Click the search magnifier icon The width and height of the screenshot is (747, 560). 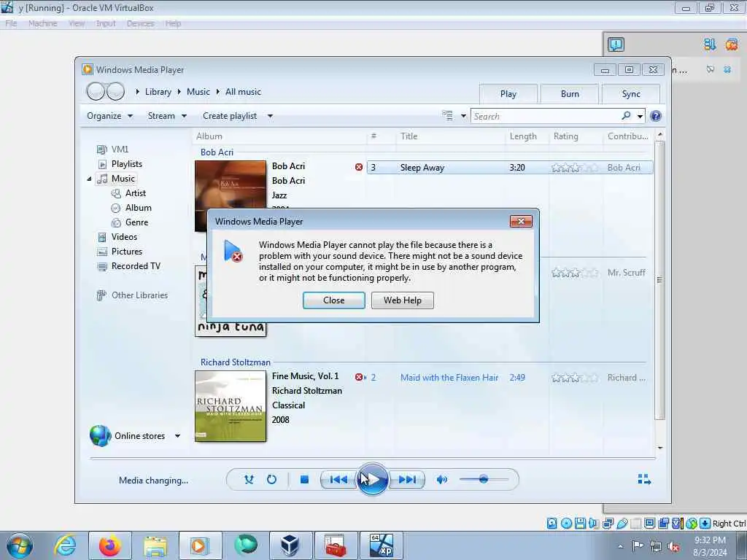tap(626, 116)
